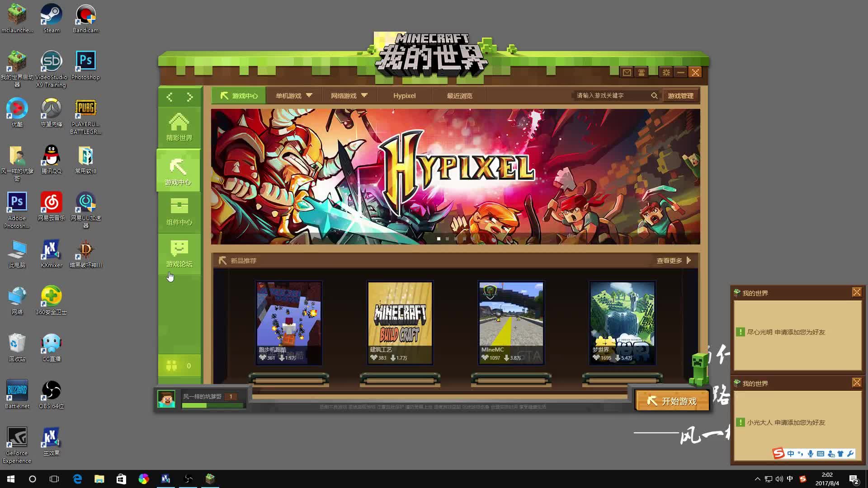
Task: Go forward with the right arrow
Action: pos(189,97)
